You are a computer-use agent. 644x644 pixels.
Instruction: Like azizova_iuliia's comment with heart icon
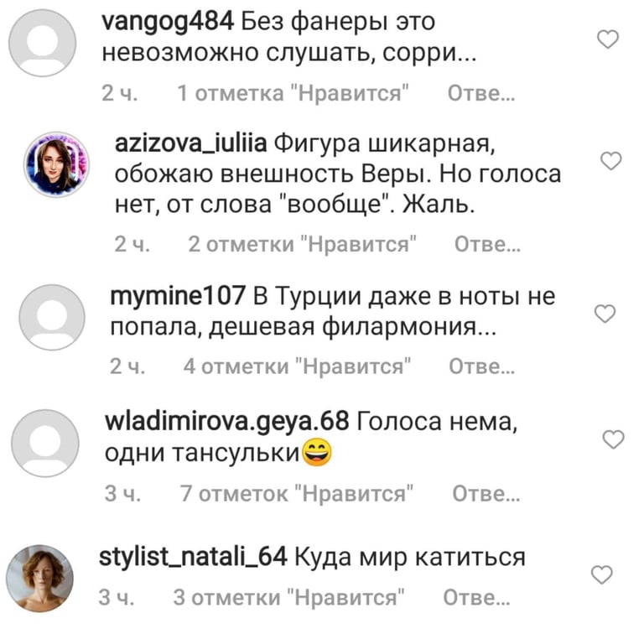pyautogui.click(x=611, y=161)
